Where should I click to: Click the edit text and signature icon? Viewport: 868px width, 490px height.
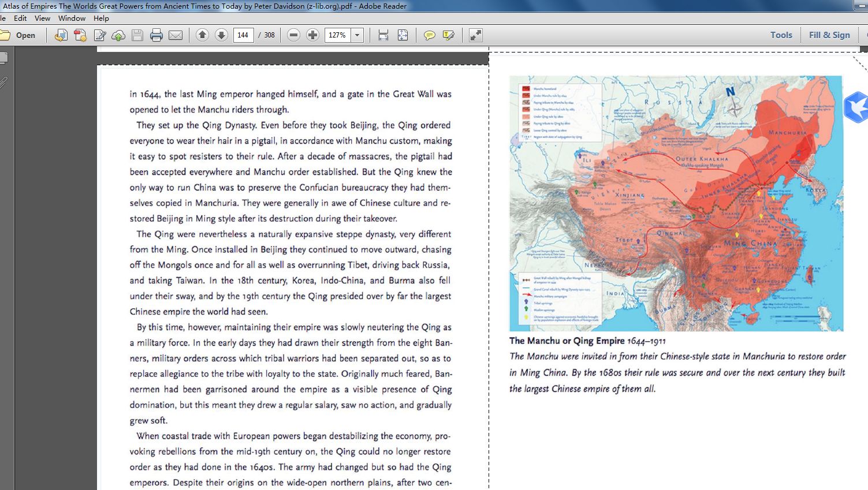(99, 35)
